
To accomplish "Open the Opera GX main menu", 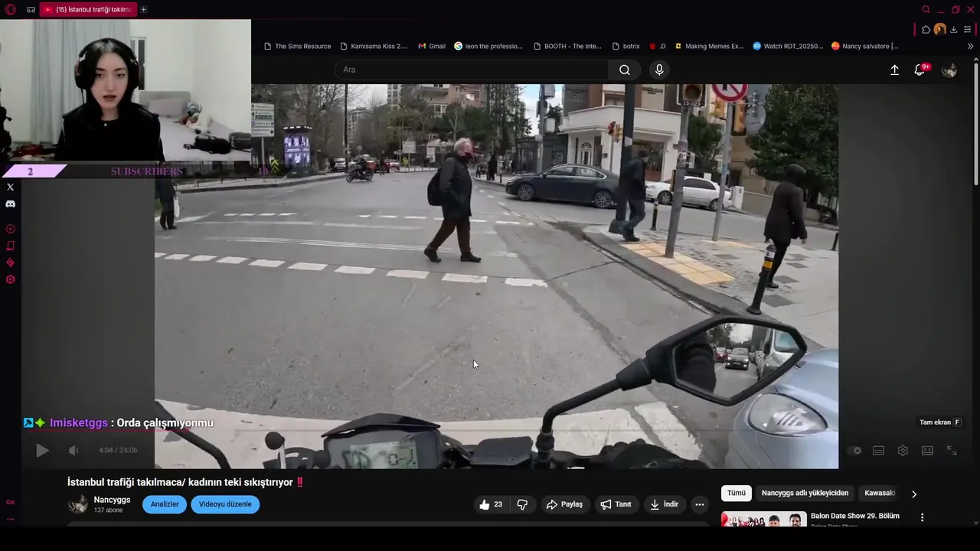I will [11, 9].
